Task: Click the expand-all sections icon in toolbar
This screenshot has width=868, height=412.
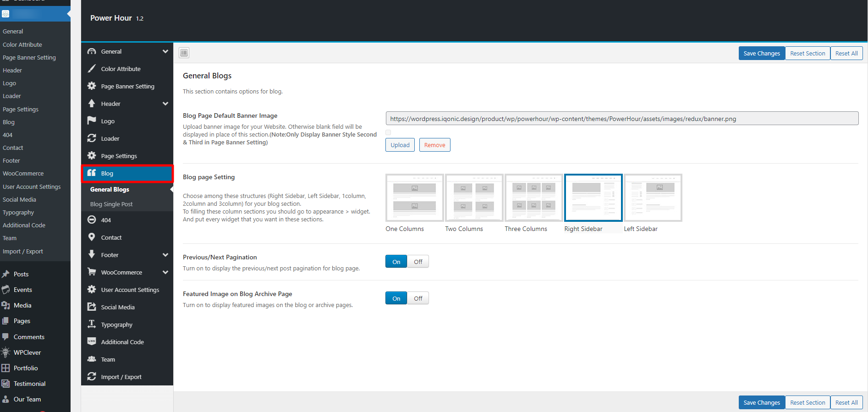Action: click(x=184, y=53)
